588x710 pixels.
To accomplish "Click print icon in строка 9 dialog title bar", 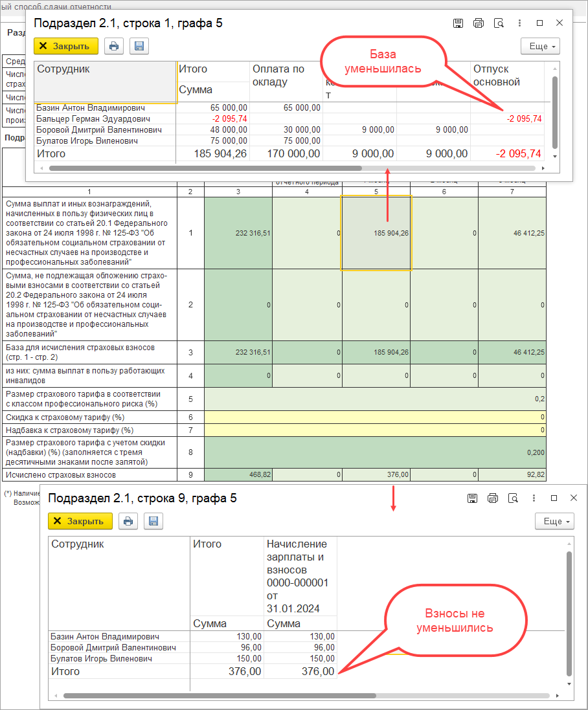I will (492, 498).
